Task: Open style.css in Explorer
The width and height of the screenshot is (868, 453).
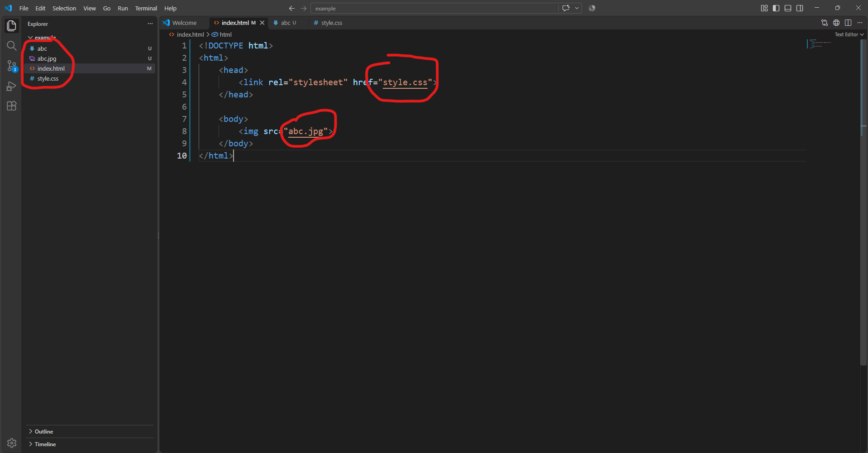Action: [x=90, y=78]
